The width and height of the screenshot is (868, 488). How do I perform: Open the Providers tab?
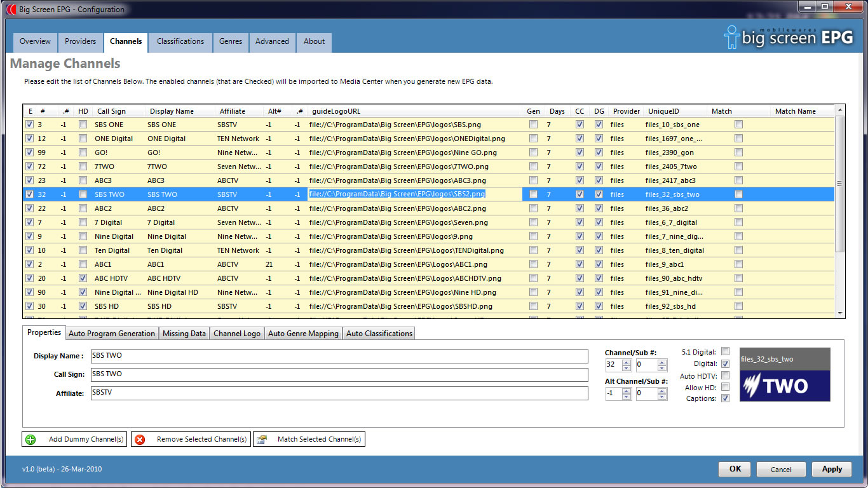click(80, 41)
